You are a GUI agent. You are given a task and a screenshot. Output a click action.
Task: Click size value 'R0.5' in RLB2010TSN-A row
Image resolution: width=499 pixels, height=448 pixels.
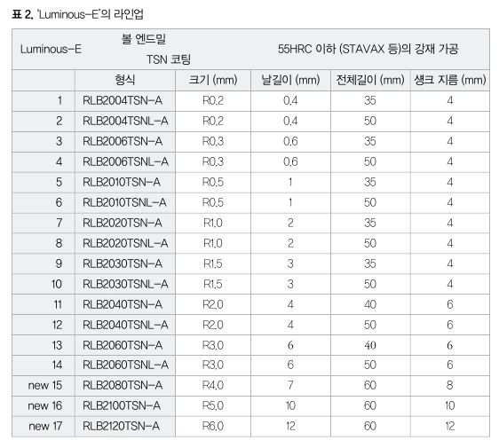pos(213,182)
